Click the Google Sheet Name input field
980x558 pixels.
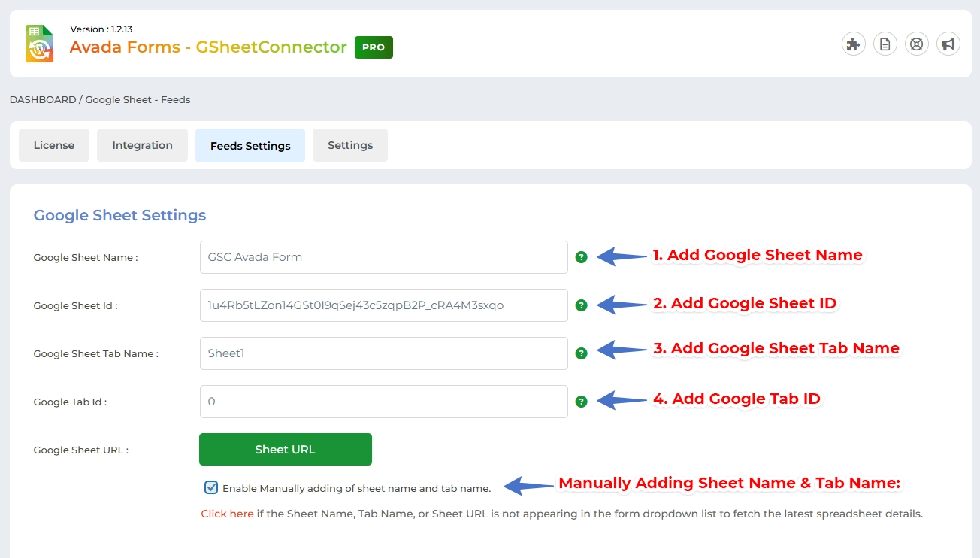(x=383, y=257)
